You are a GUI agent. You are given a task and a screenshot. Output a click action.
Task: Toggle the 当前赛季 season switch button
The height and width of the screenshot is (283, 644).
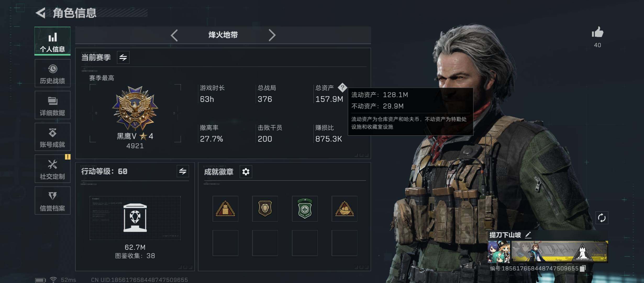tap(123, 57)
